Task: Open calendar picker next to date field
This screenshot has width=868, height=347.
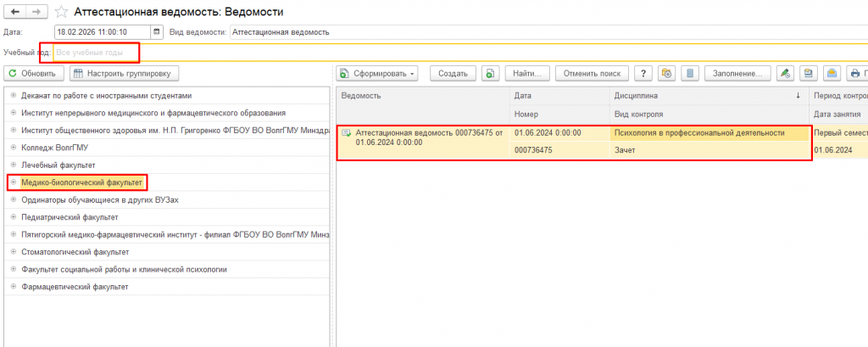Action: point(156,32)
